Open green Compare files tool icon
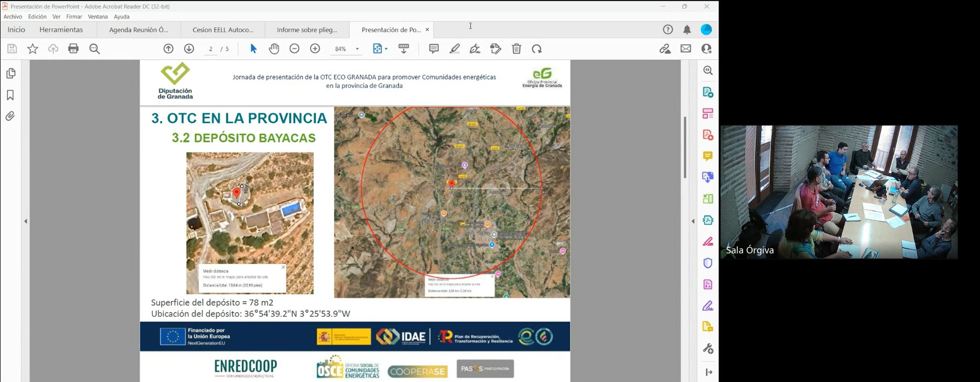The height and width of the screenshot is (382, 980). pyautogui.click(x=708, y=199)
